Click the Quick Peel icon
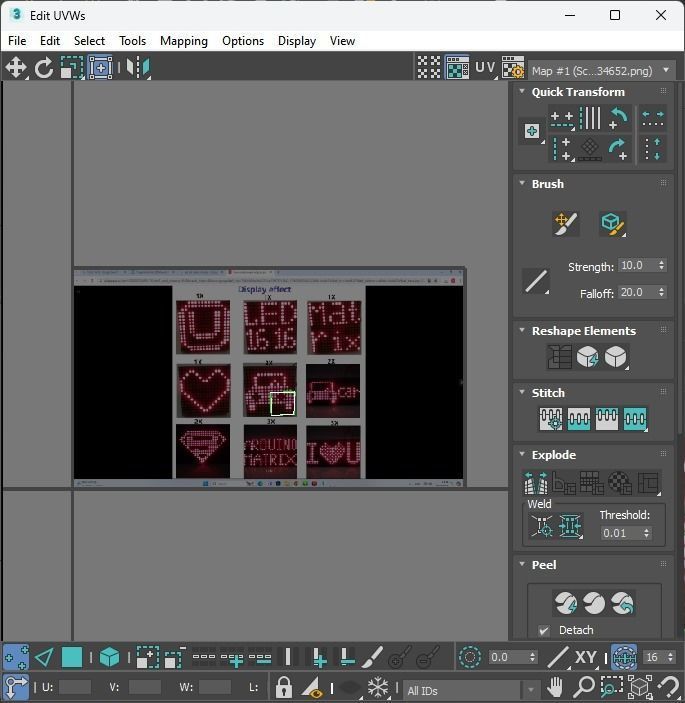685x703 pixels. point(566,603)
